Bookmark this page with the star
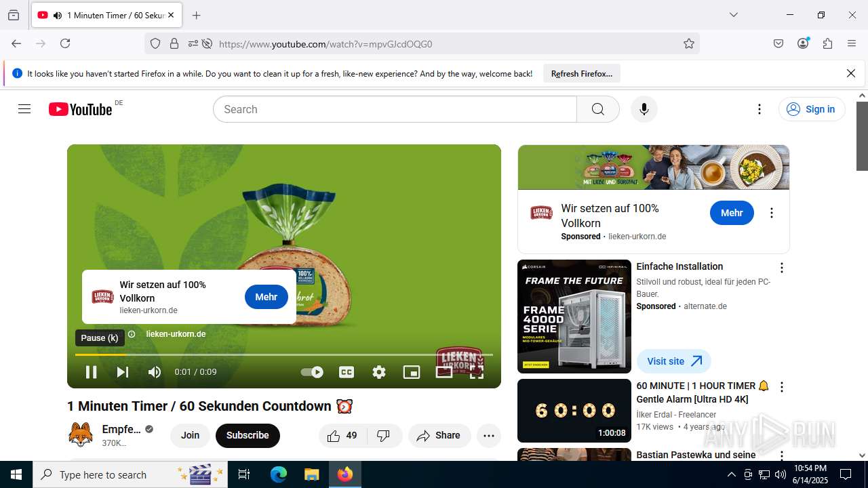This screenshot has height=488, width=868. pyautogui.click(x=689, y=43)
